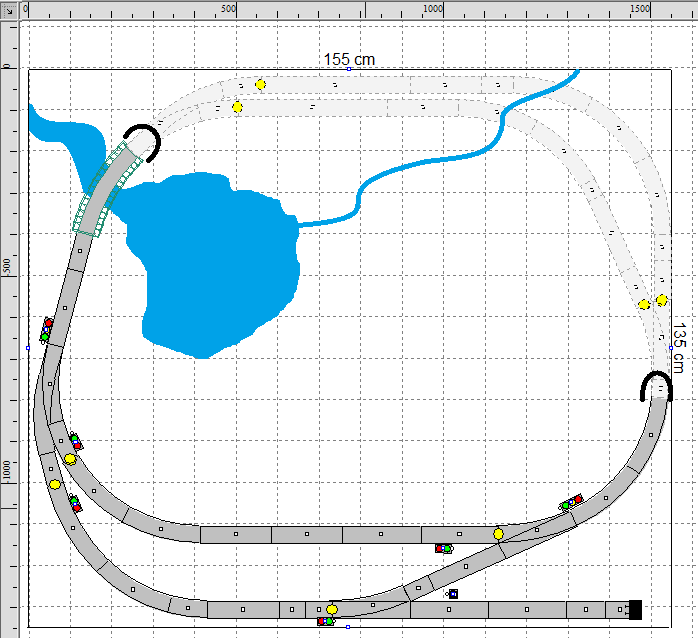This screenshot has height=640, width=700.
Task: Click the 155 cm width dimension label
Action: click(349, 59)
